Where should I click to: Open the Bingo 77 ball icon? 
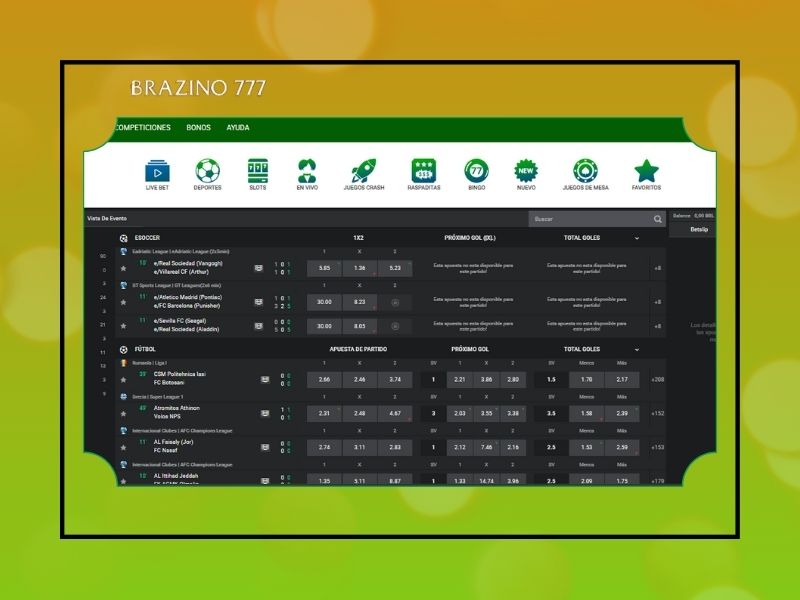[x=477, y=171]
